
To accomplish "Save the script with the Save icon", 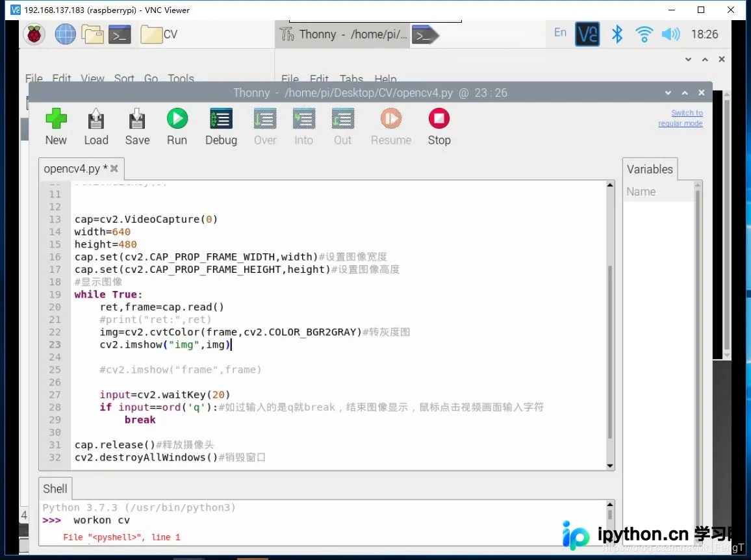I will [x=137, y=119].
